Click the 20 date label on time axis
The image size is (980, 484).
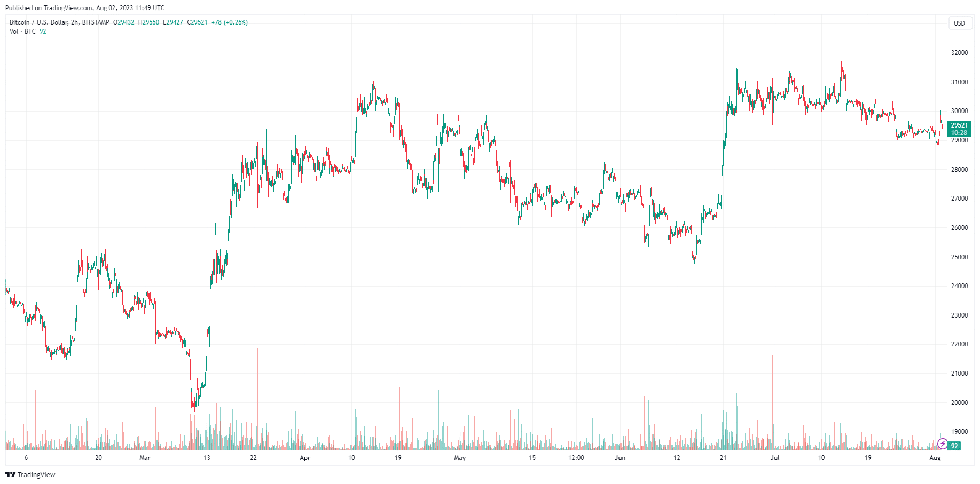pos(98,458)
